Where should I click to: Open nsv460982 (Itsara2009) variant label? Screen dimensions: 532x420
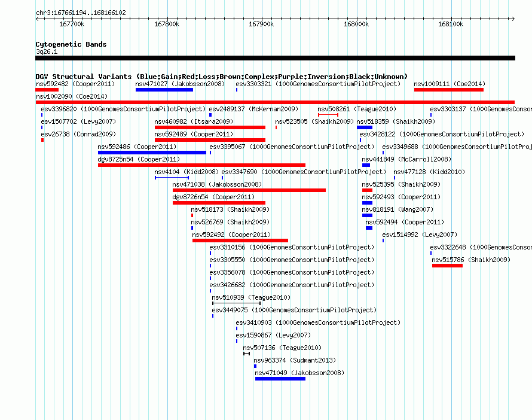[194, 121]
